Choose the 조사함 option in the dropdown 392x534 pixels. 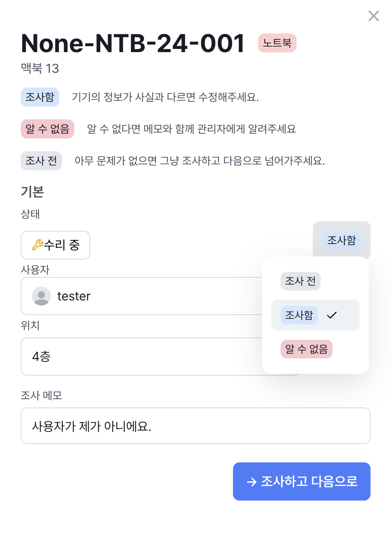[x=299, y=315]
